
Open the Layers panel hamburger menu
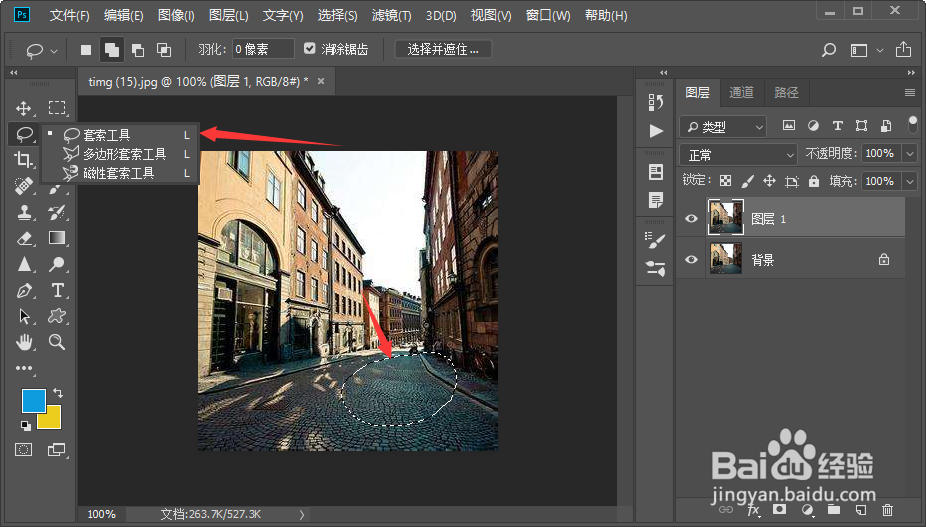(x=909, y=92)
